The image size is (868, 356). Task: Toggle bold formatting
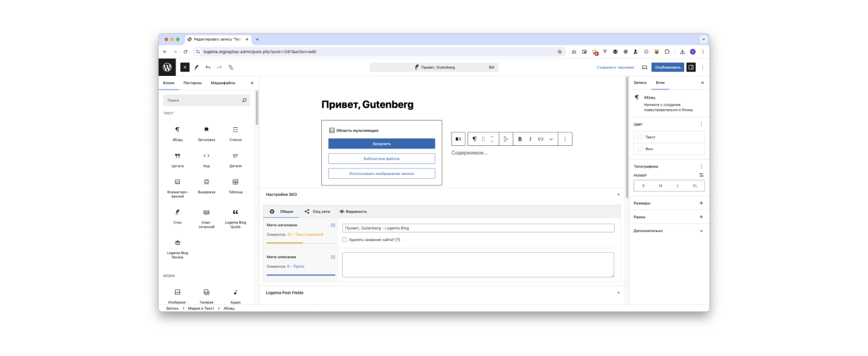coord(520,139)
